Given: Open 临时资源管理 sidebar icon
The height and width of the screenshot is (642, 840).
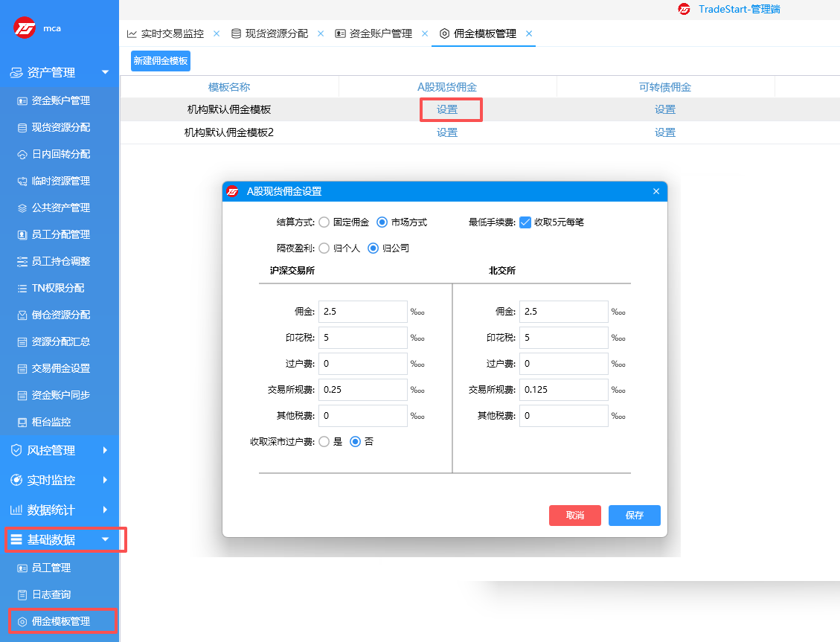Looking at the screenshot, I should (22, 181).
